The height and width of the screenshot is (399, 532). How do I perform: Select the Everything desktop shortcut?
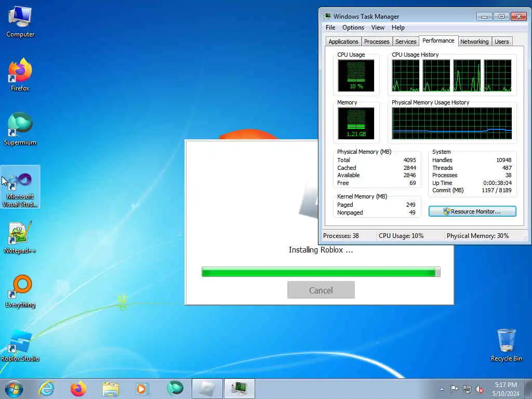pos(20,291)
